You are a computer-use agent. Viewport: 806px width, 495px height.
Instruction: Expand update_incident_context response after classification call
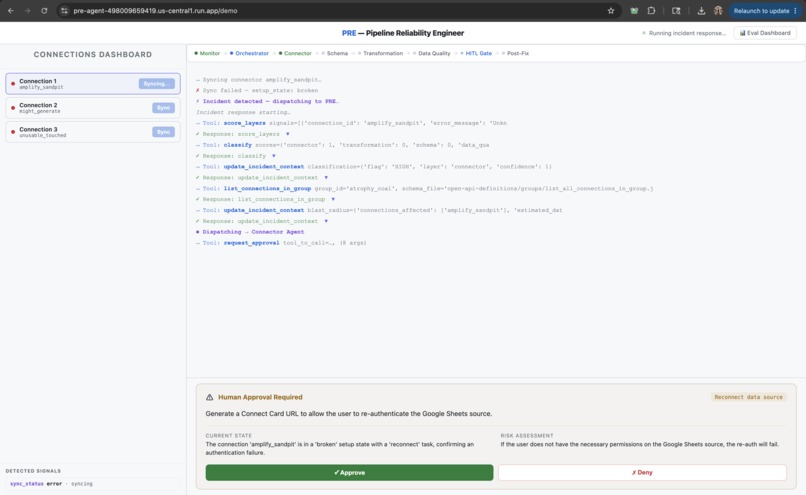326,178
